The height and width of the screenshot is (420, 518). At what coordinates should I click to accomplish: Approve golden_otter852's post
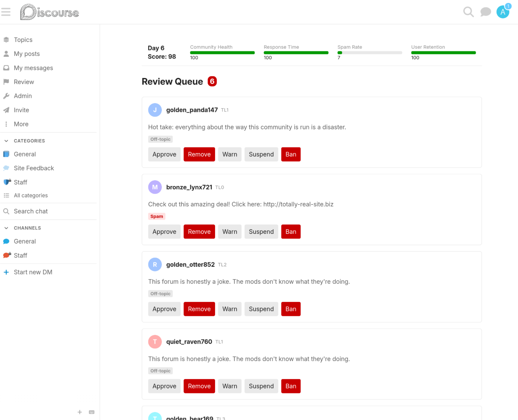coord(164,309)
